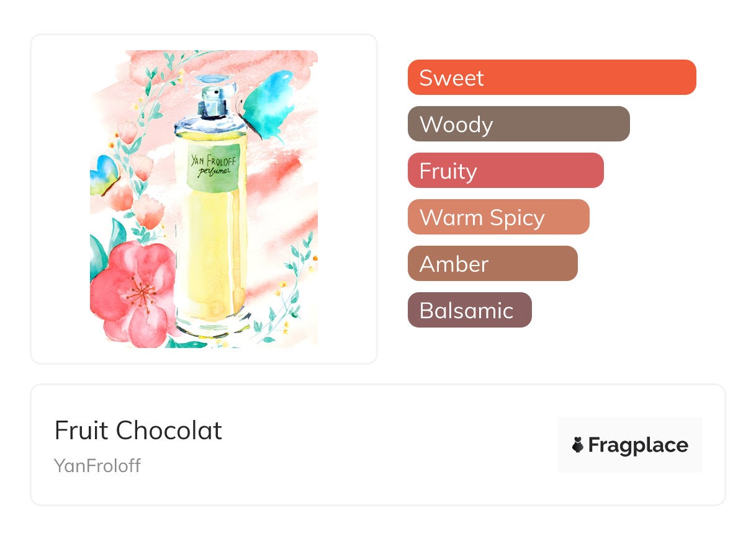Select the Sweet accord bar
Screen dimensions: 756x536
[551, 78]
